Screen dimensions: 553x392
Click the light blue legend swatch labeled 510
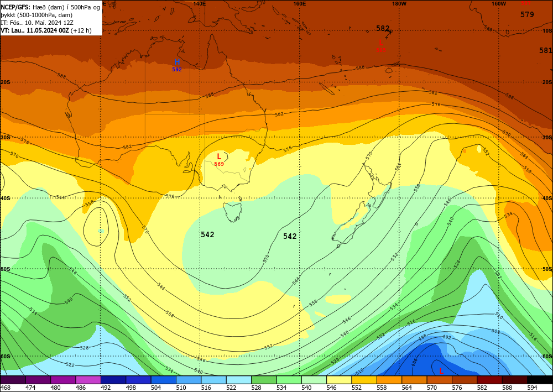189,380
